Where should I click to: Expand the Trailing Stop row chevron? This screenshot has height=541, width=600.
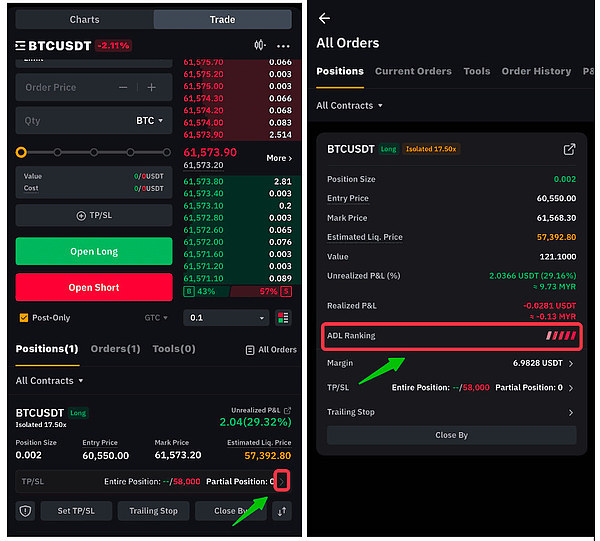(x=571, y=412)
